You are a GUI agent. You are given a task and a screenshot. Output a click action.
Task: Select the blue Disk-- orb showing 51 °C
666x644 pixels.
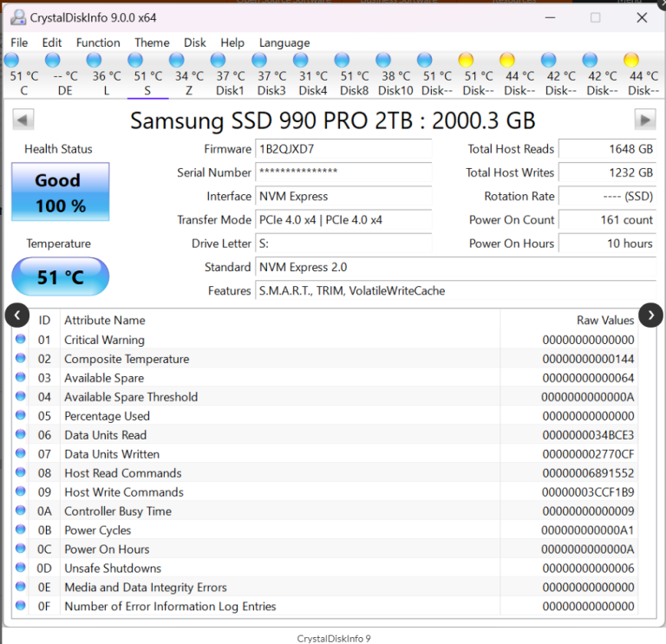424,60
